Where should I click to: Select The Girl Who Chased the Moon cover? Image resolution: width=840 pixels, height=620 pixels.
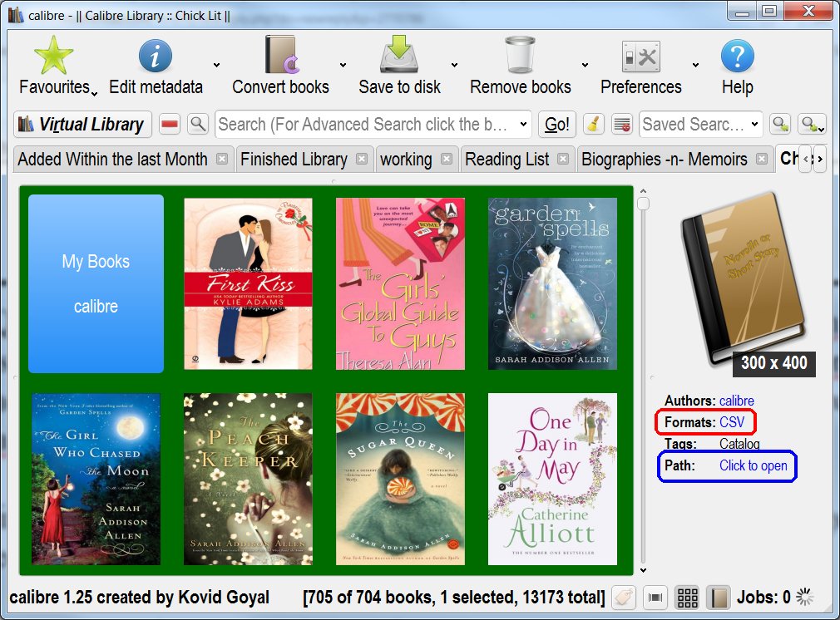(96, 480)
